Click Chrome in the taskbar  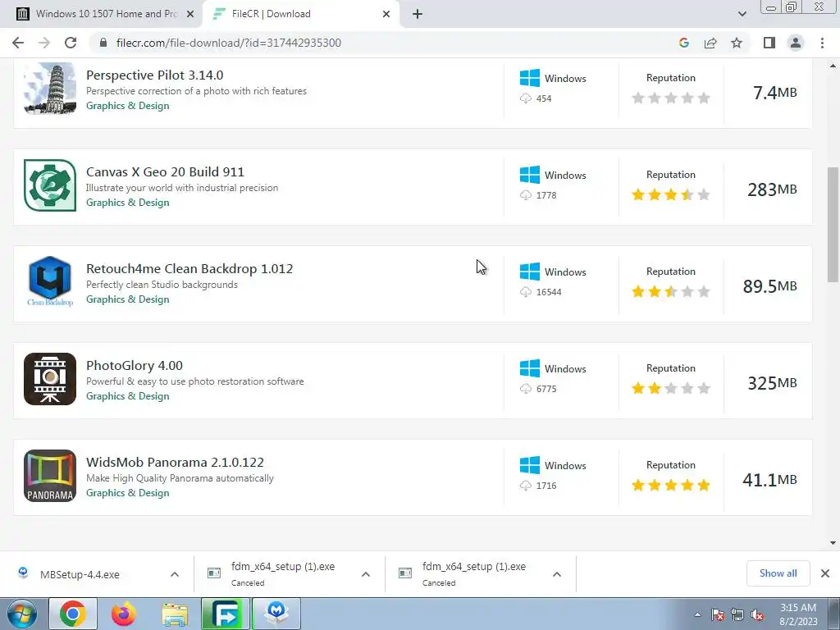click(73, 614)
